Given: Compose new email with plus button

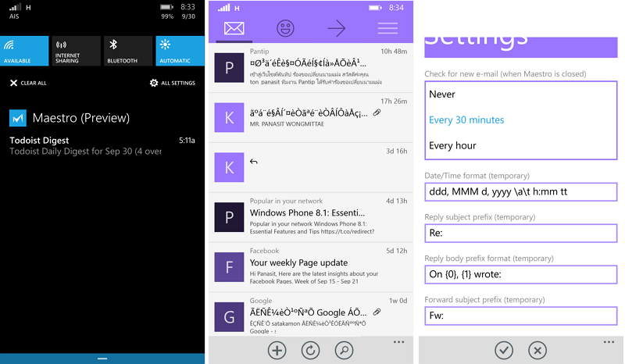Looking at the screenshot, I should 277,351.
